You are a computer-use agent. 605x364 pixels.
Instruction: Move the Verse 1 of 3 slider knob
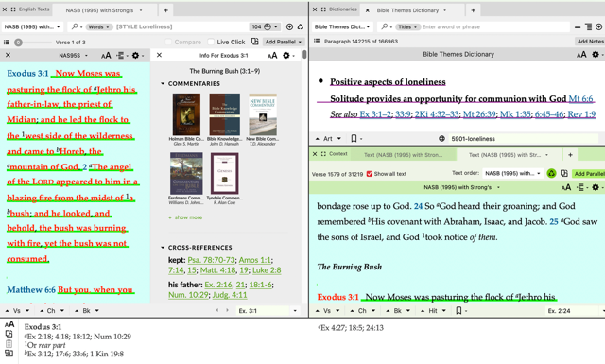(x=18, y=43)
